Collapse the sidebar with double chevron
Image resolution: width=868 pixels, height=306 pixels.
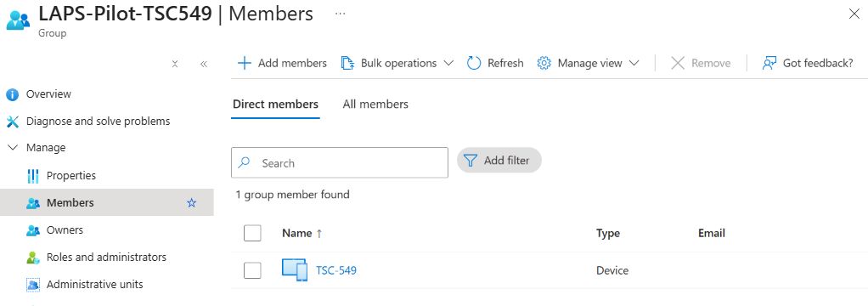[204, 64]
